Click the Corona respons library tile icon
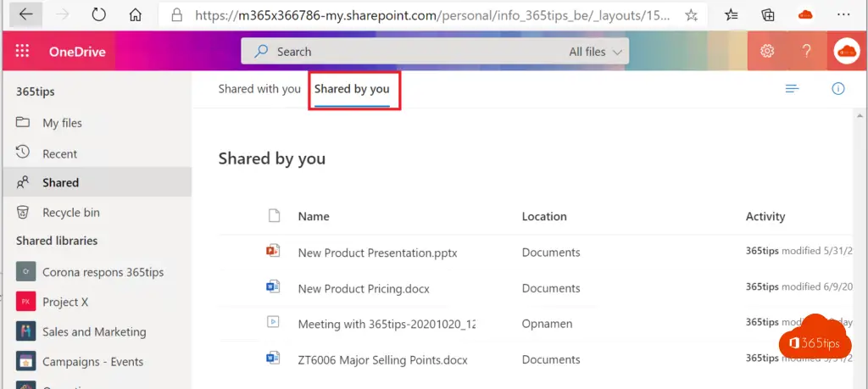 click(x=26, y=272)
